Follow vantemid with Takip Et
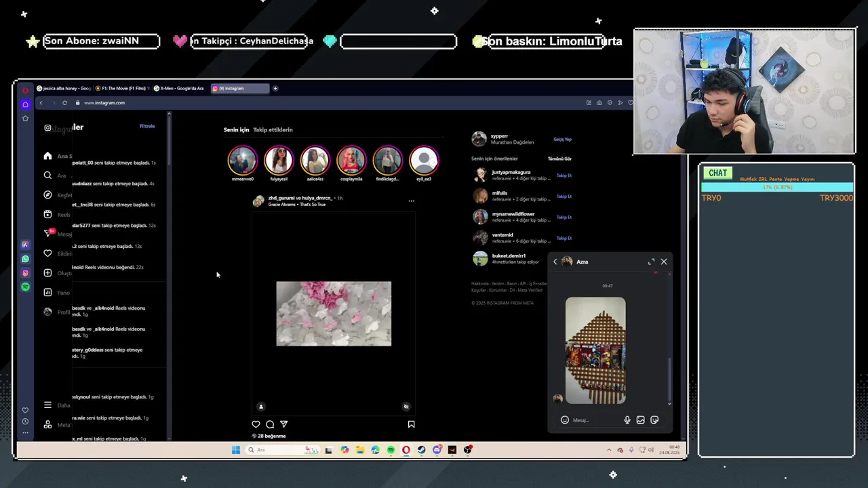The height and width of the screenshot is (488, 868). (564, 239)
